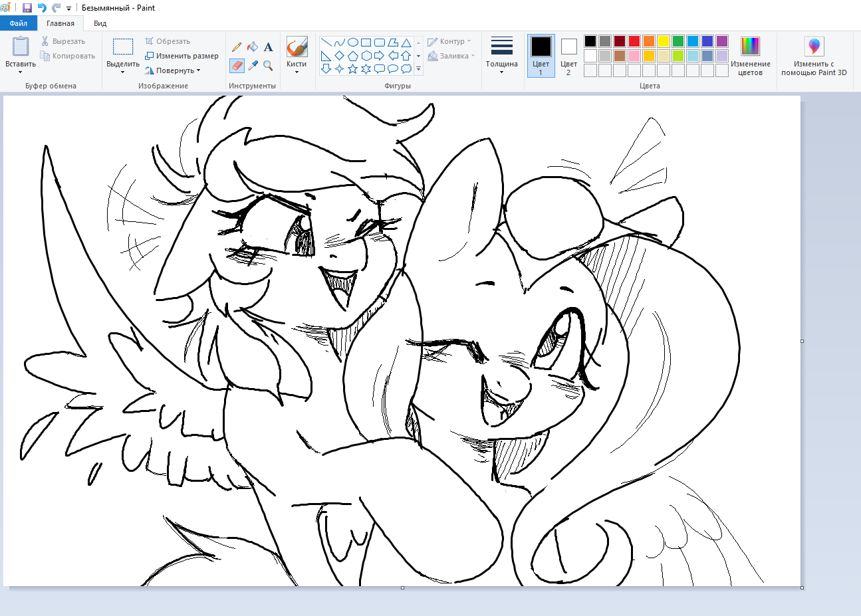Click the Вырезать cut button
Image resolution: width=861 pixels, height=616 pixels.
point(63,41)
